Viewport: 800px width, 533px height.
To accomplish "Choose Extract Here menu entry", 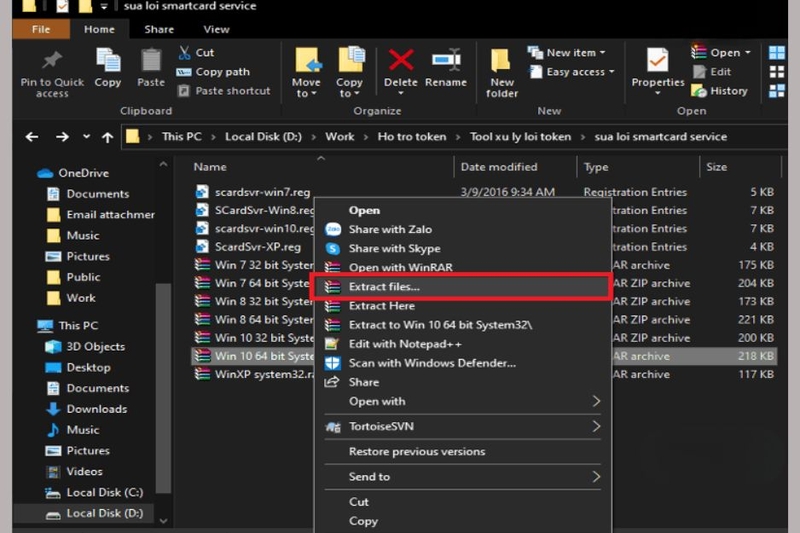I will tap(463, 306).
